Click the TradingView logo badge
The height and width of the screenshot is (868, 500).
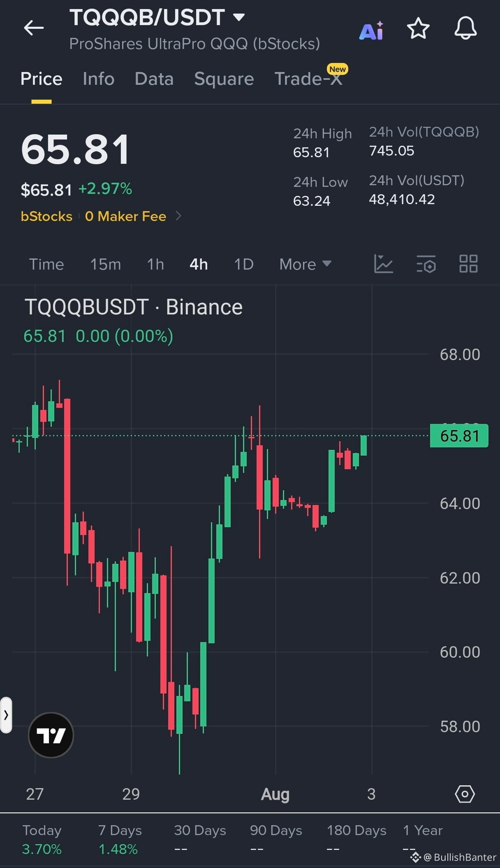coord(51,735)
